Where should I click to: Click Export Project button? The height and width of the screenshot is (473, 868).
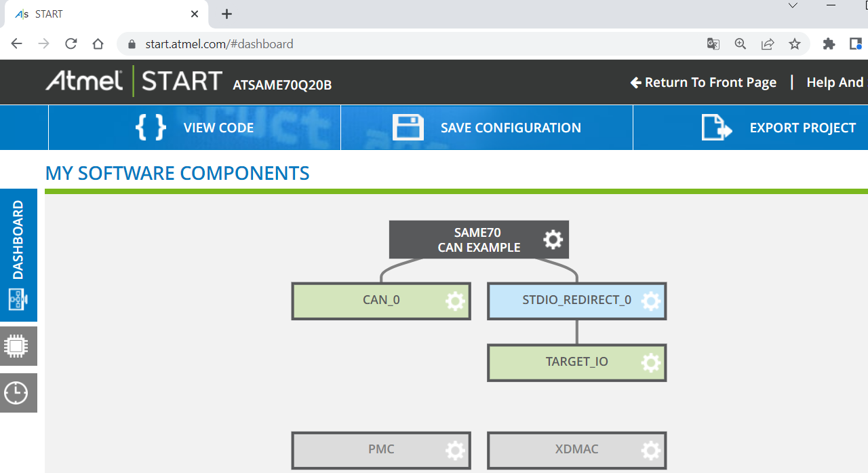(x=778, y=128)
